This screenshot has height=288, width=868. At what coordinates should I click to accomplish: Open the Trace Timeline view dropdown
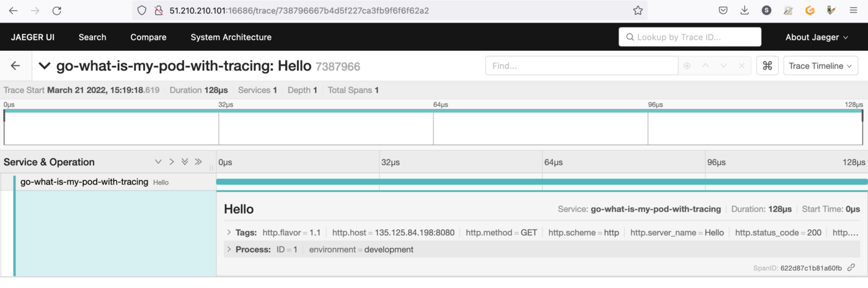click(820, 66)
